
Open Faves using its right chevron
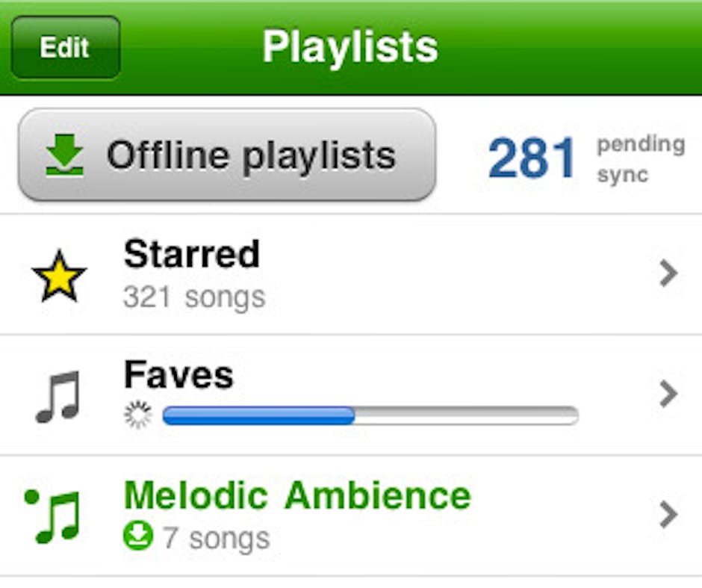coord(668,394)
